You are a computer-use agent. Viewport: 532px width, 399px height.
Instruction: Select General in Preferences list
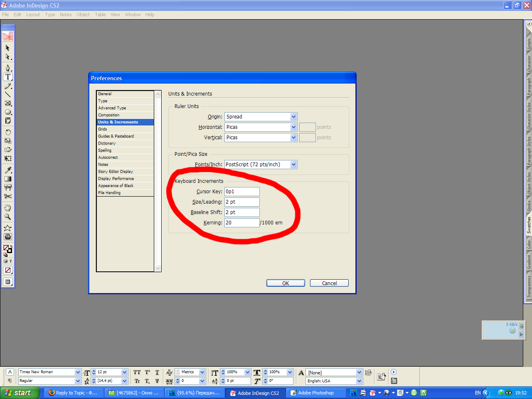coord(125,94)
